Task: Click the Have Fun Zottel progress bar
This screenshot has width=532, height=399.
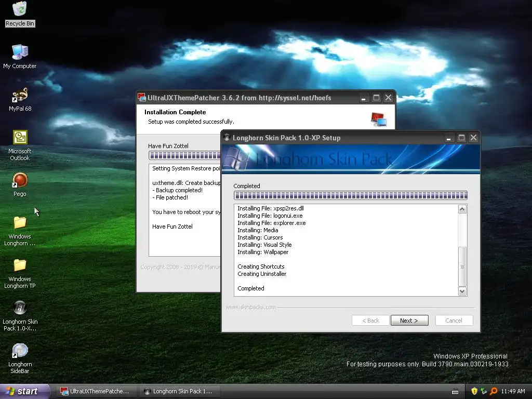Action: tap(185, 155)
